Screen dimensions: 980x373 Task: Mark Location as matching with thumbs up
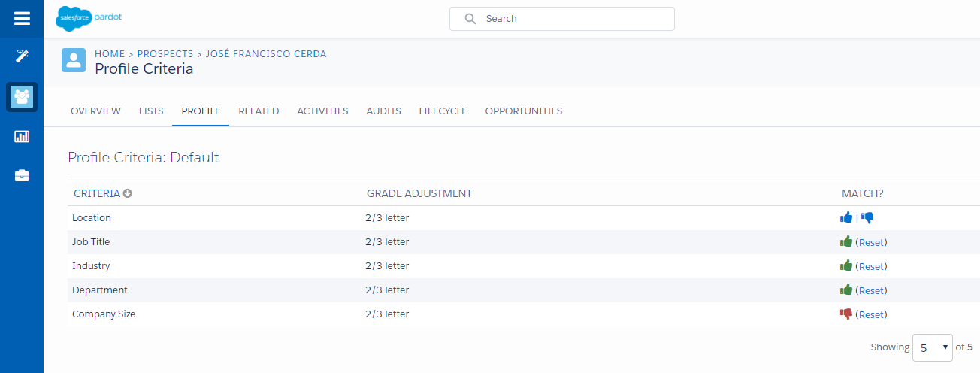coord(846,217)
